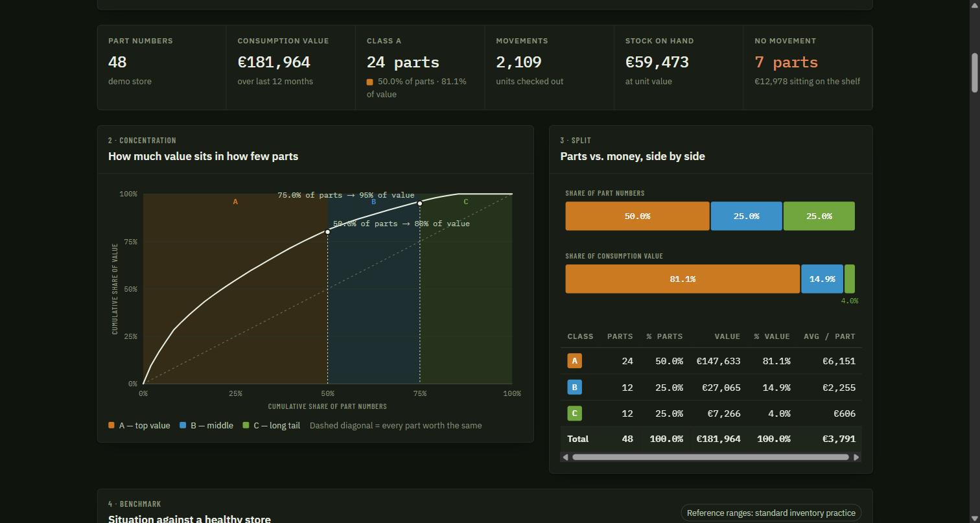Click the blue class B badge in table
Image resolution: width=980 pixels, height=523 pixels.
click(x=574, y=388)
